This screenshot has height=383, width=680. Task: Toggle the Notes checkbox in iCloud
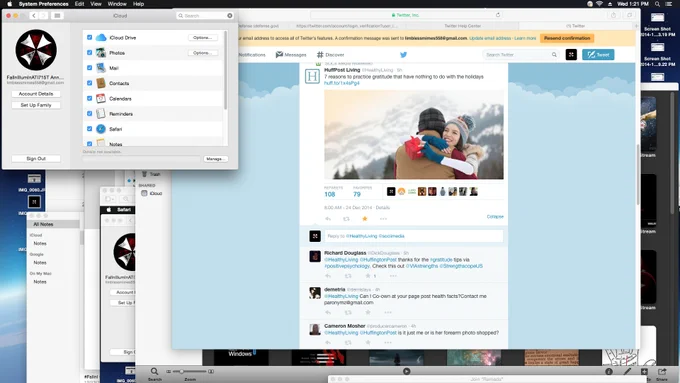click(89, 143)
